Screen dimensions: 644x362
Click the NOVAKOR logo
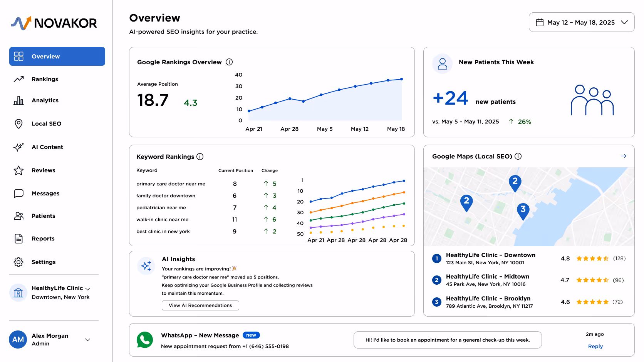[54, 23]
